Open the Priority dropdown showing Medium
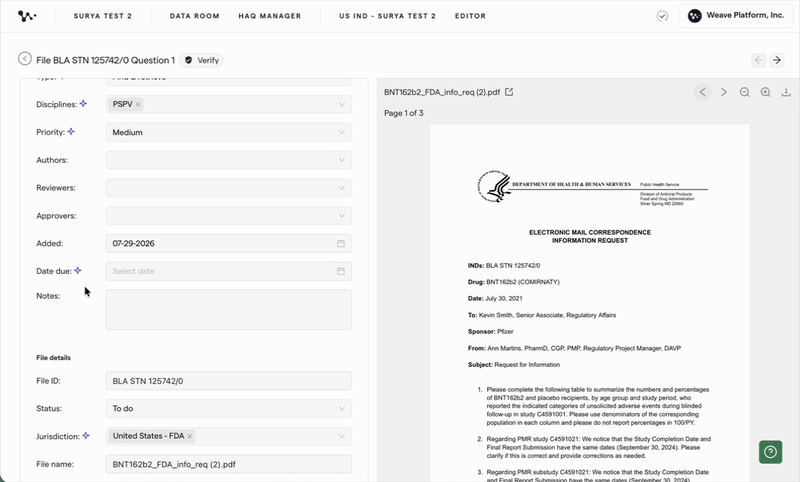The width and height of the screenshot is (800, 482). point(229,132)
